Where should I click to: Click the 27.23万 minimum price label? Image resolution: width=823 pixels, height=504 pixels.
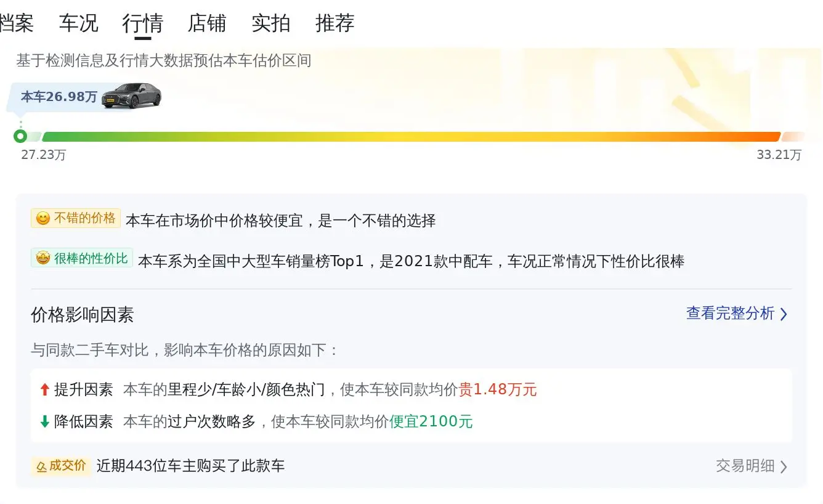tap(43, 155)
